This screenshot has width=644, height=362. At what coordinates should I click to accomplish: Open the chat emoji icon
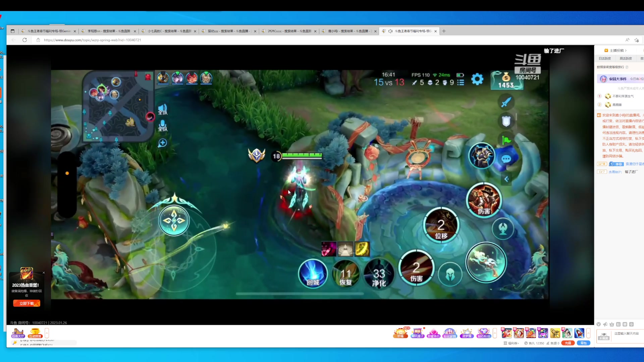coord(599,324)
